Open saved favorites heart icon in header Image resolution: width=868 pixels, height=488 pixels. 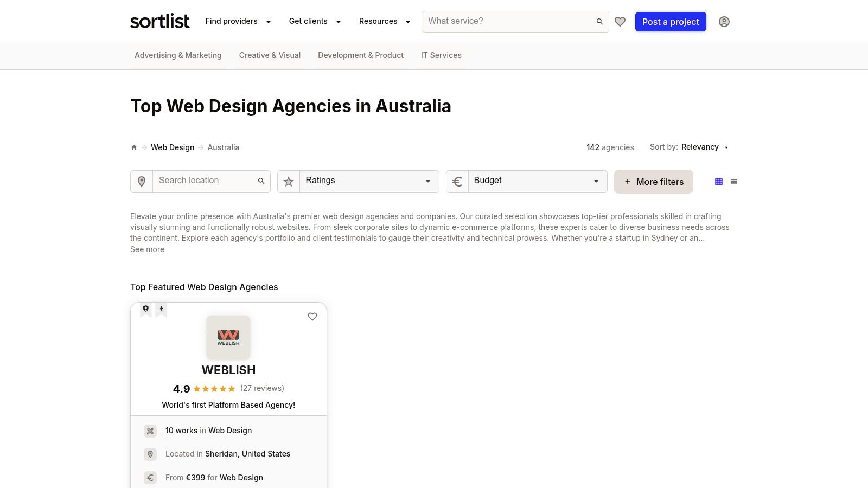click(x=620, y=22)
